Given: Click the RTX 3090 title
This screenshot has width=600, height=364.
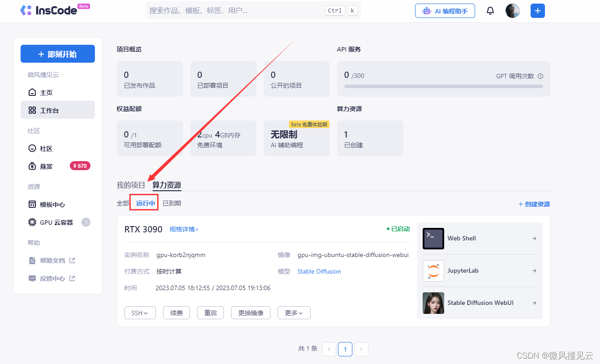Looking at the screenshot, I should [143, 229].
